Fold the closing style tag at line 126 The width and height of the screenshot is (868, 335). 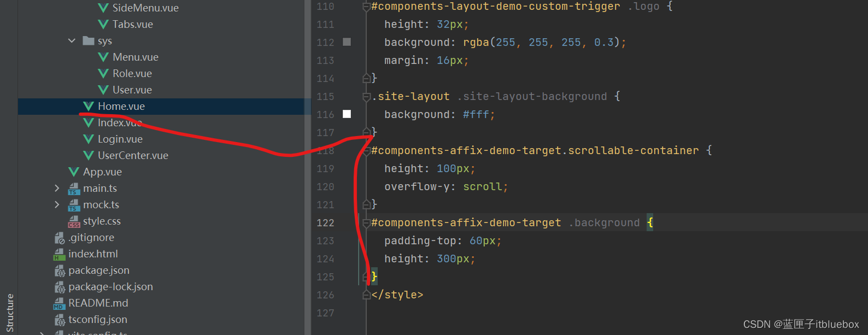tap(366, 295)
